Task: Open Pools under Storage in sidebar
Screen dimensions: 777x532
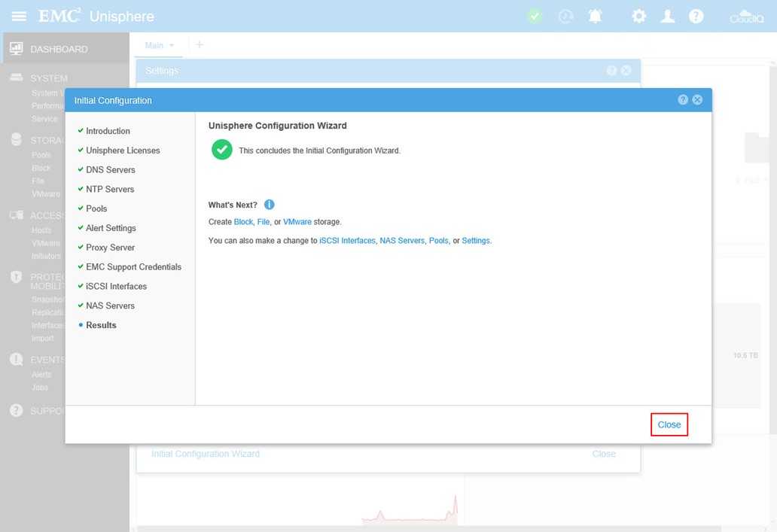Action: [x=41, y=155]
